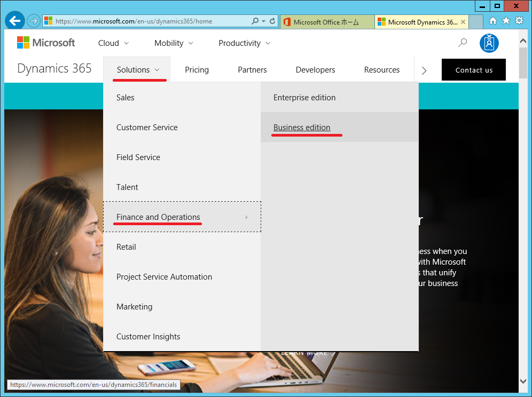Open the Resources menu item

coord(382,70)
